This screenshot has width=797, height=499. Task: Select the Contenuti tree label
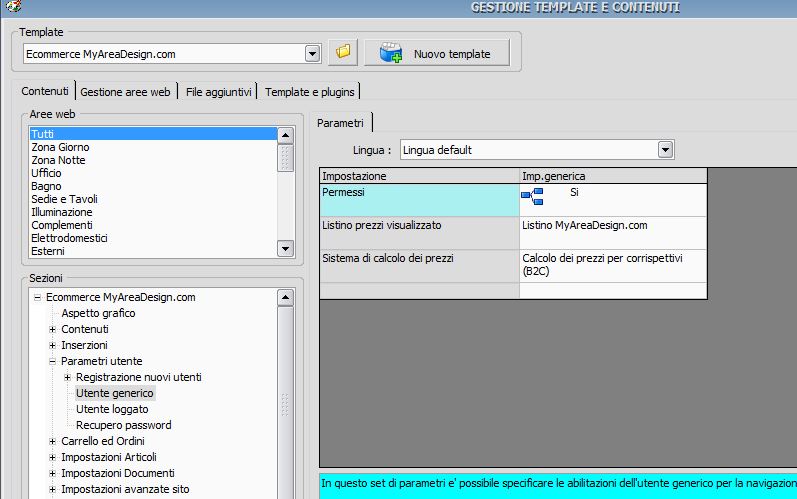pyautogui.click(x=85, y=329)
